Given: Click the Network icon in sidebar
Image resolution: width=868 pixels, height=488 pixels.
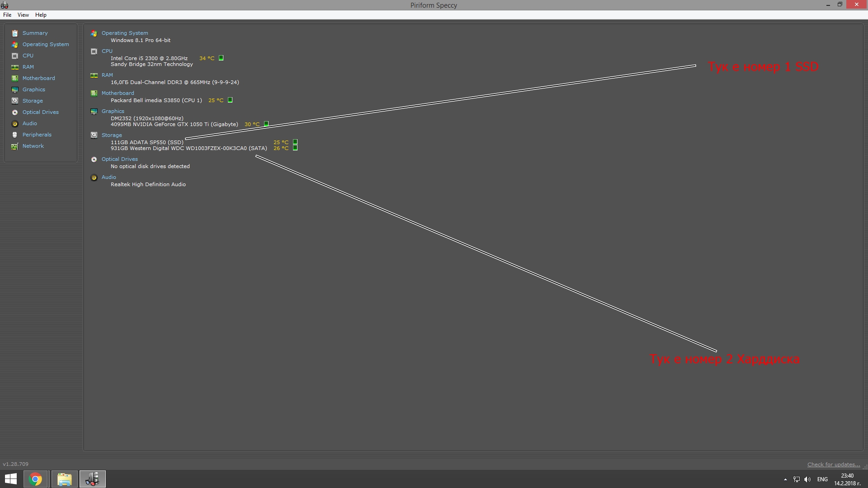Looking at the screenshot, I should point(15,146).
